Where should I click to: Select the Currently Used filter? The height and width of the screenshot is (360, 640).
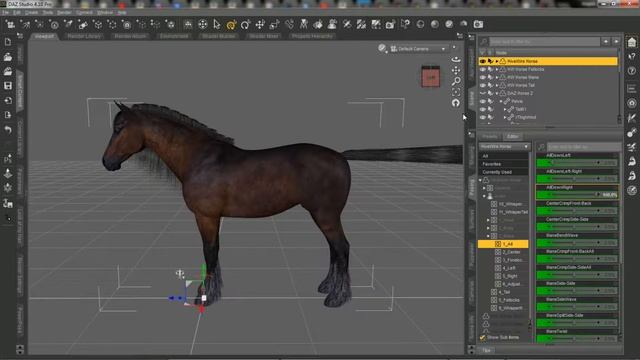pyautogui.click(x=504, y=172)
